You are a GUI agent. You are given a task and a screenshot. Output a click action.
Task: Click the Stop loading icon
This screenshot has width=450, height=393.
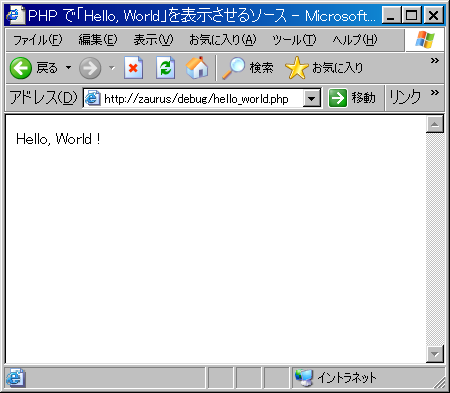pos(133,68)
